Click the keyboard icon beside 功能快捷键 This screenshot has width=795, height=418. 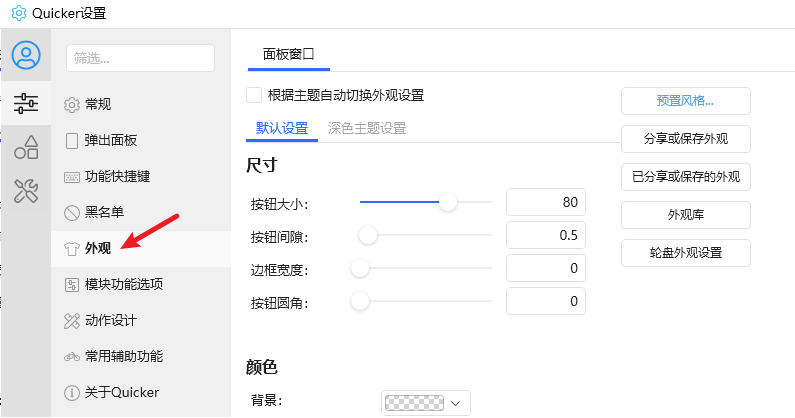click(x=72, y=176)
